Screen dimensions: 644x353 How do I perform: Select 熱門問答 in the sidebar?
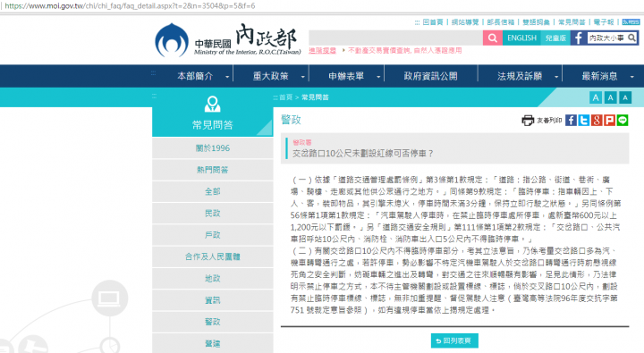212,170
